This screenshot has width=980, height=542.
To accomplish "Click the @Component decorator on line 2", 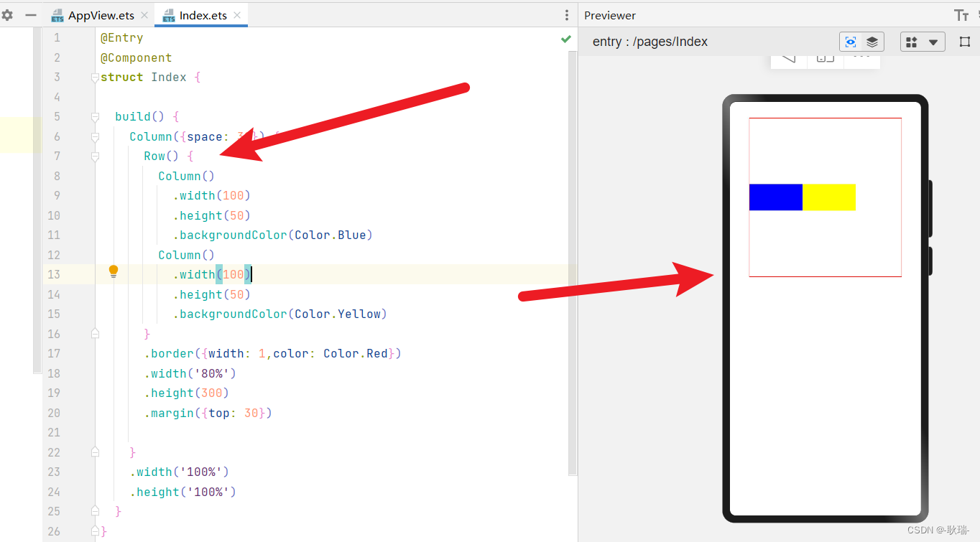I will pyautogui.click(x=137, y=57).
